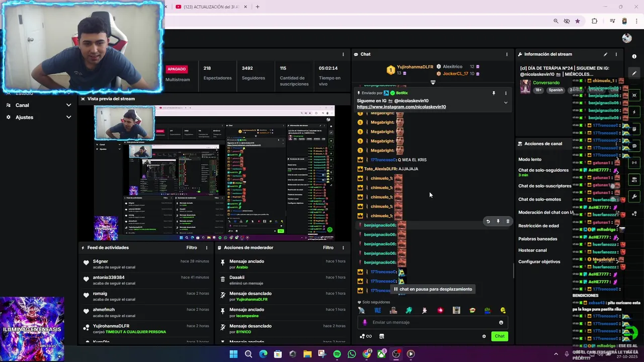Expand the pinned message chevron
This screenshot has height=362, width=644.
point(506,103)
